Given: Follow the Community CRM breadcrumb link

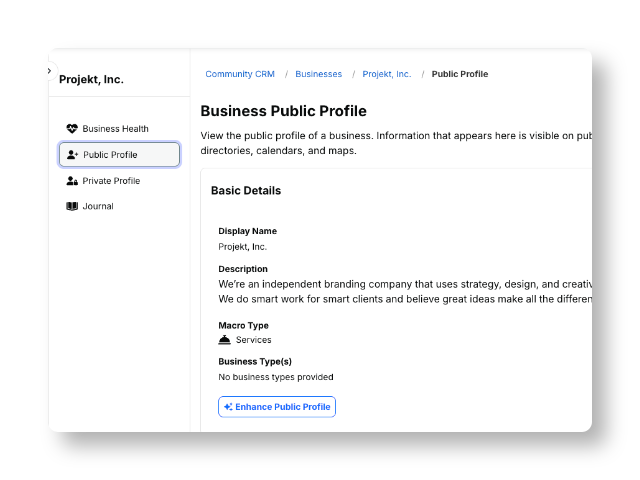Looking at the screenshot, I should pos(240,74).
